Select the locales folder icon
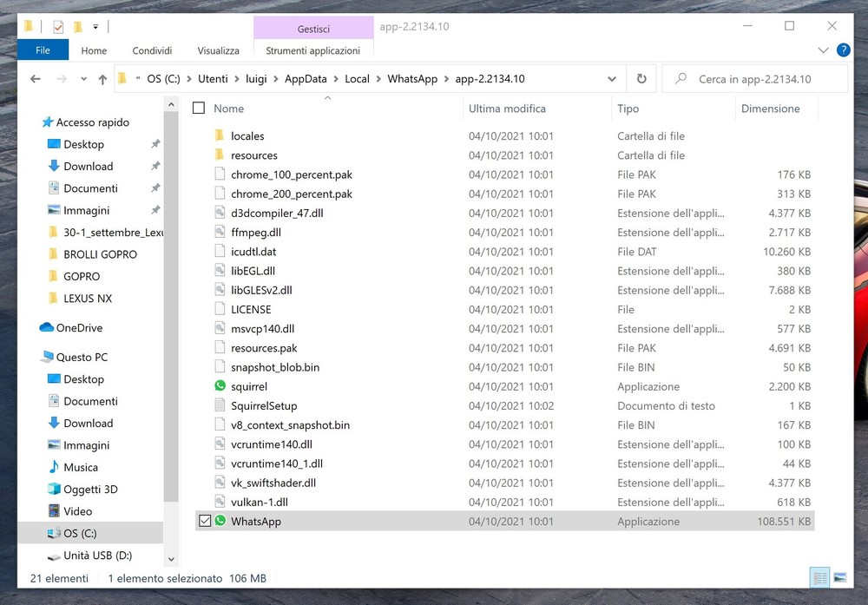Screen dimensions: 868x605 pyautogui.click(x=220, y=135)
